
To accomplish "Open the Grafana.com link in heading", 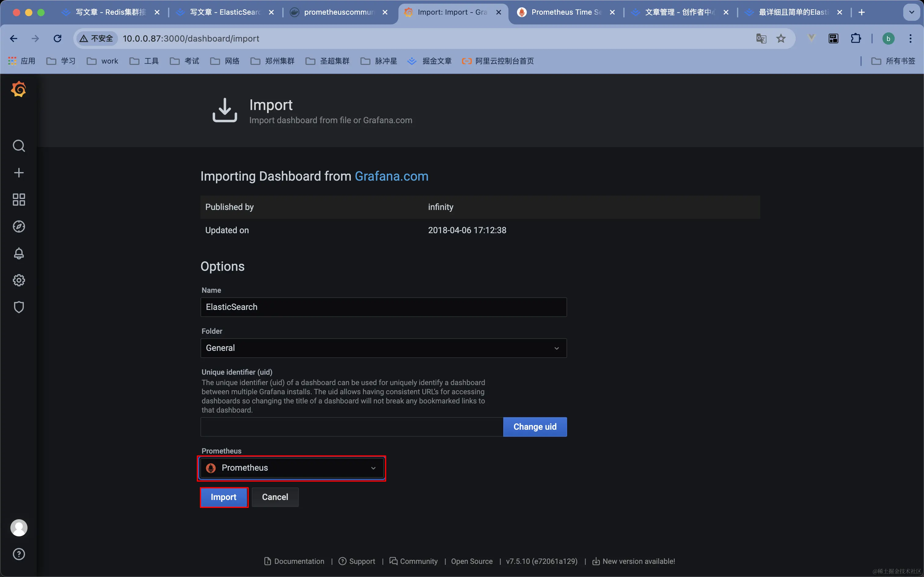I will pos(391,176).
